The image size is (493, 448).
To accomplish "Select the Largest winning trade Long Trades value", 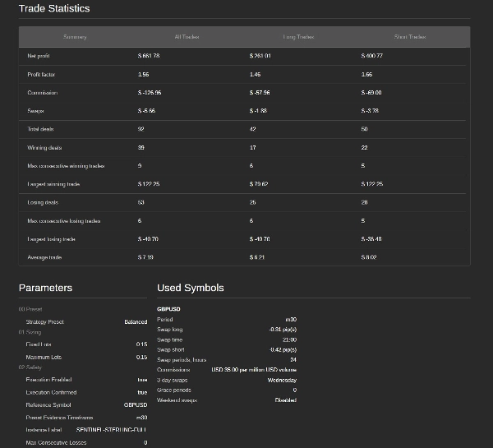I will [x=259, y=184].
